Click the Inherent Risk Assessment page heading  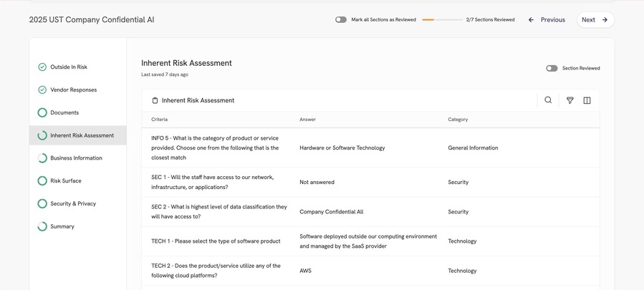pos(186,63)
